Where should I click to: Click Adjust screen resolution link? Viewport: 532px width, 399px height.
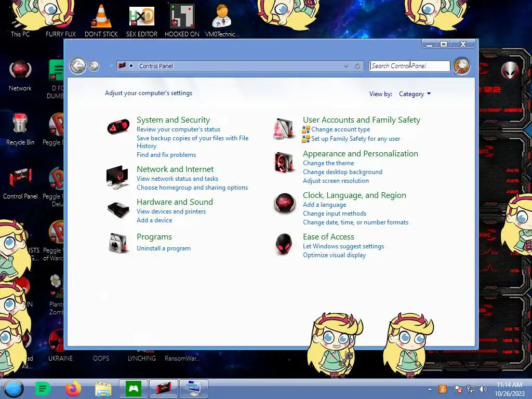(x=336, y=180)
